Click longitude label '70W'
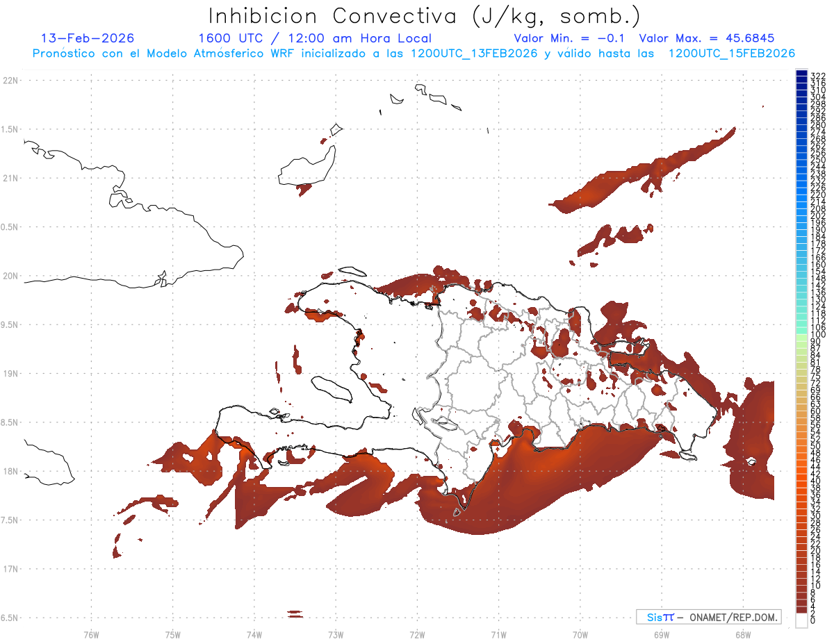This screenshot has height=644, width=834. [580, 634]
